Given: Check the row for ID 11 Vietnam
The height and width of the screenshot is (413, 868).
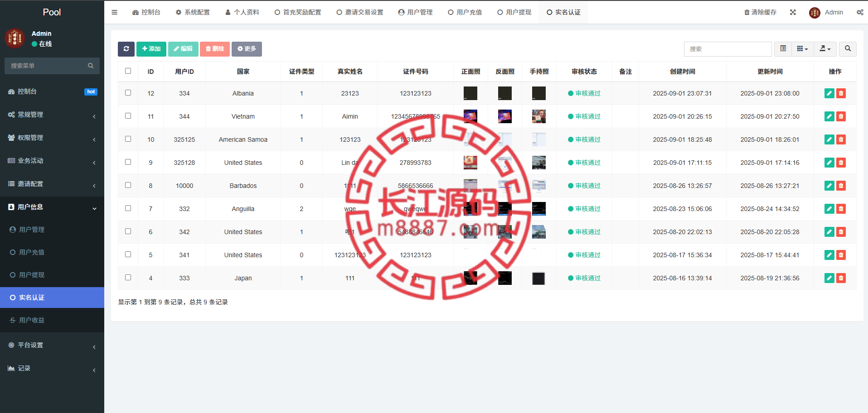Looking at the screenshot, I should 128,116.
